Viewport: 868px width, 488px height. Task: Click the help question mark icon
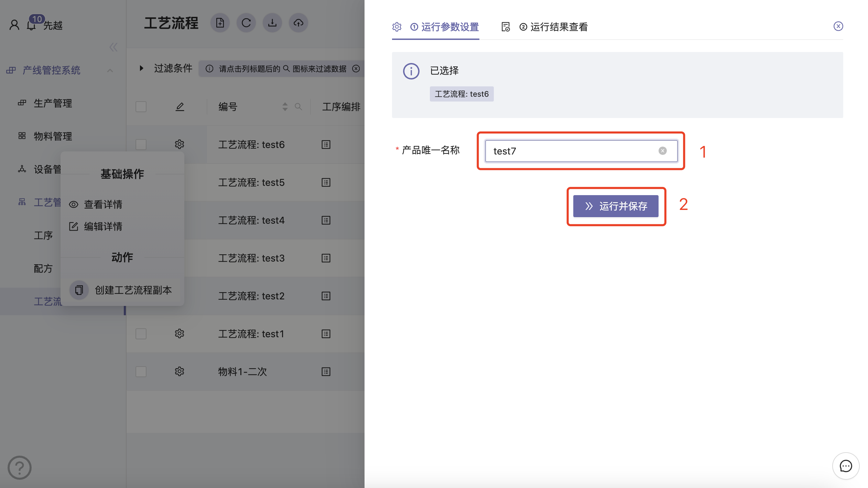[x=20, y=468]
